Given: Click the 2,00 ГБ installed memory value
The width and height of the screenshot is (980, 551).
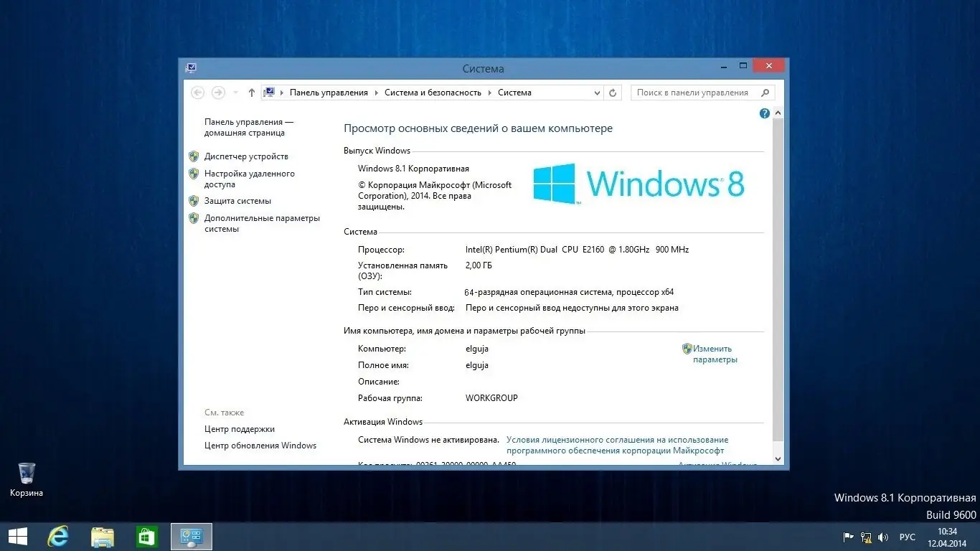Looking at the screenshot, I should coord(479,265).
